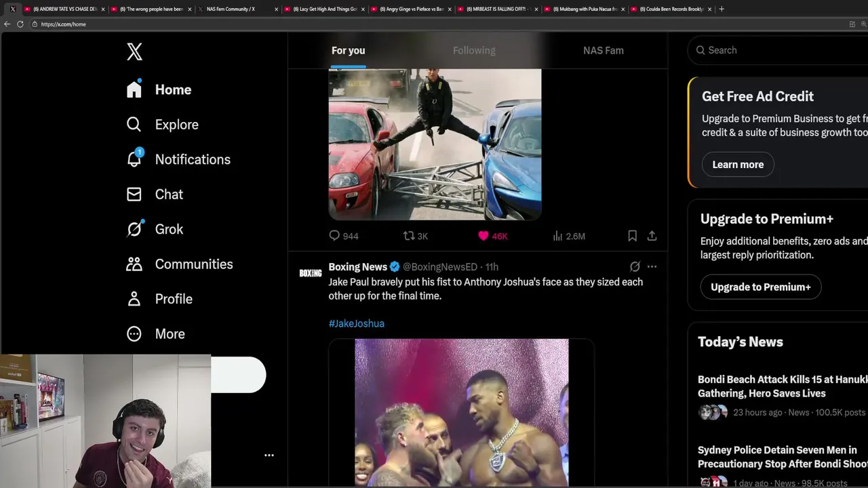Open the Boxing News profile avatar
868x488 pixels.
click(311, 273)
